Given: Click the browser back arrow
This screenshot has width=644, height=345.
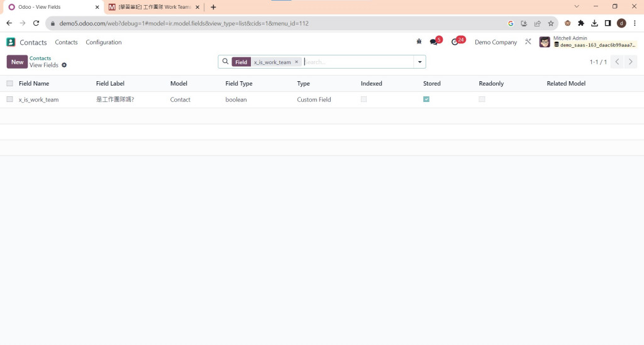Looking at the screenshot, I should tap(9, 23).
